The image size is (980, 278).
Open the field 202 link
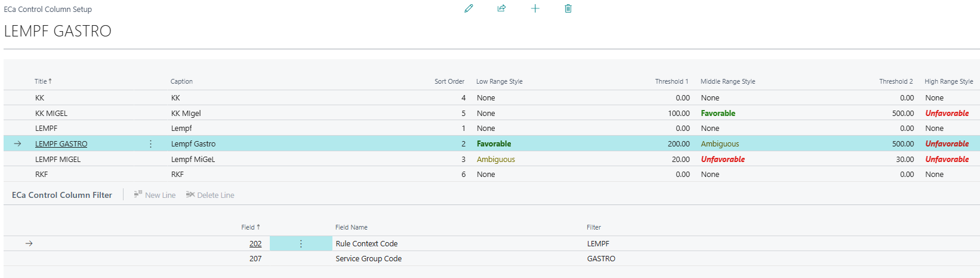[255, 244]
